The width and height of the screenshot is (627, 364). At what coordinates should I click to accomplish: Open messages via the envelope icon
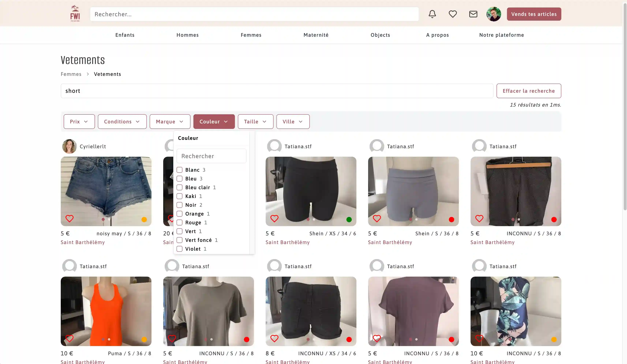[x=473, y=14]
